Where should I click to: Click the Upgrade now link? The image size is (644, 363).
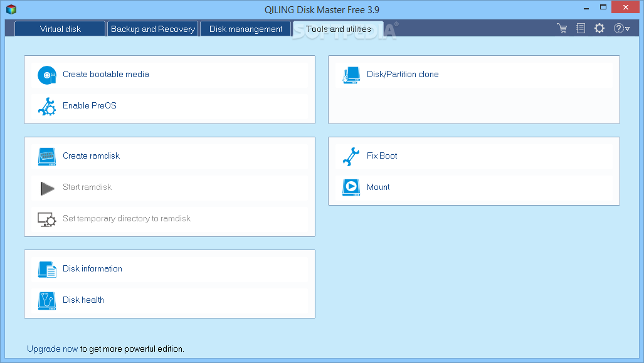pos(52,349)
